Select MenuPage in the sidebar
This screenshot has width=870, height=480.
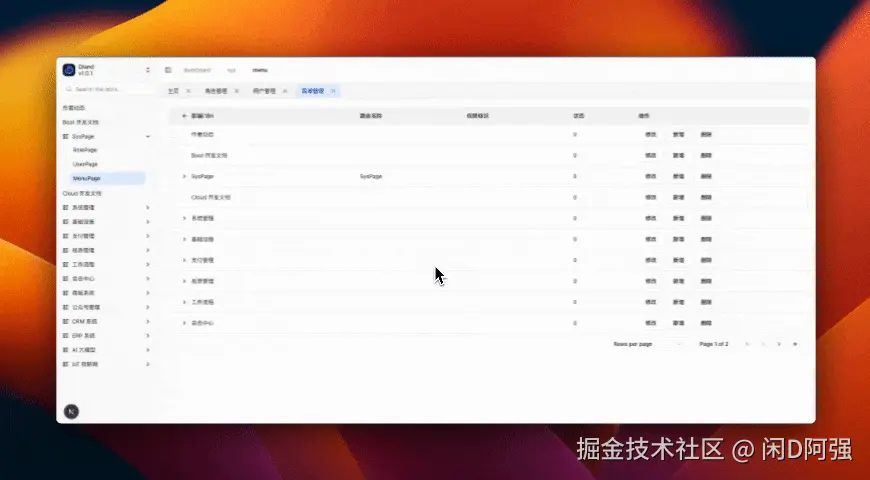107,178
